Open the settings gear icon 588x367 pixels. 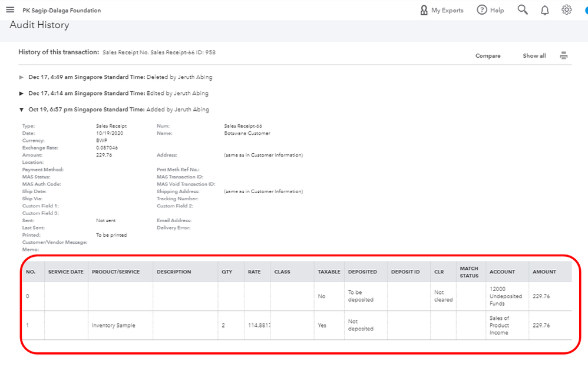pos(567,10)
